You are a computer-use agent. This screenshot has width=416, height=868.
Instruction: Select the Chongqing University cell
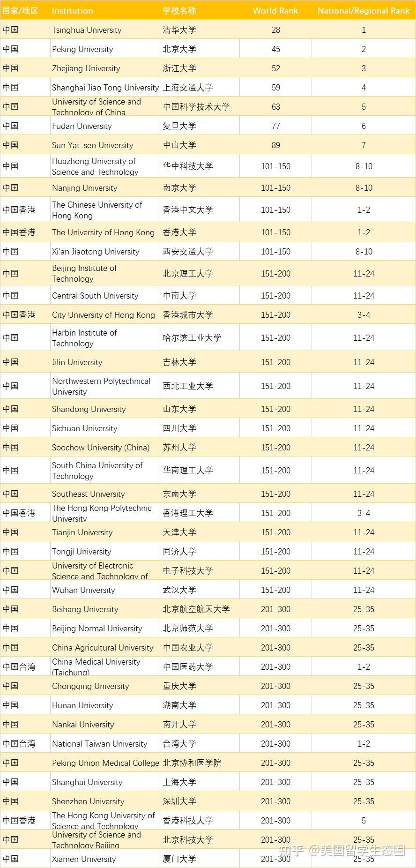click(105, 686)
